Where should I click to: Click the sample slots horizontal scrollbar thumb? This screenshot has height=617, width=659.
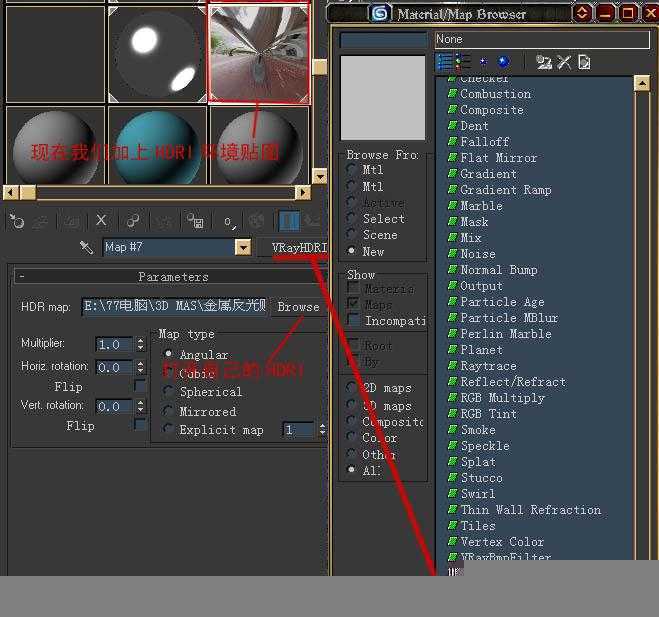pyautogui.click(x=28, y=193)
